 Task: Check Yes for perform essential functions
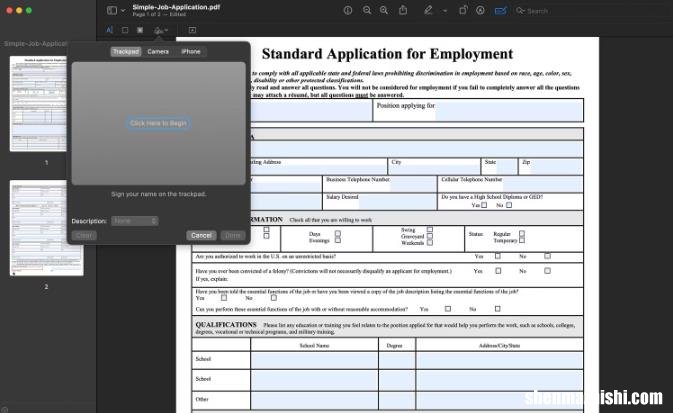[448, 309]
